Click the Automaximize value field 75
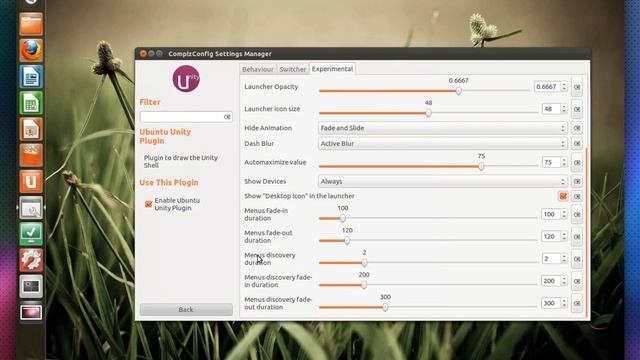Image resolution: width=640 pixels, height=360 pixels. [551, 162]
